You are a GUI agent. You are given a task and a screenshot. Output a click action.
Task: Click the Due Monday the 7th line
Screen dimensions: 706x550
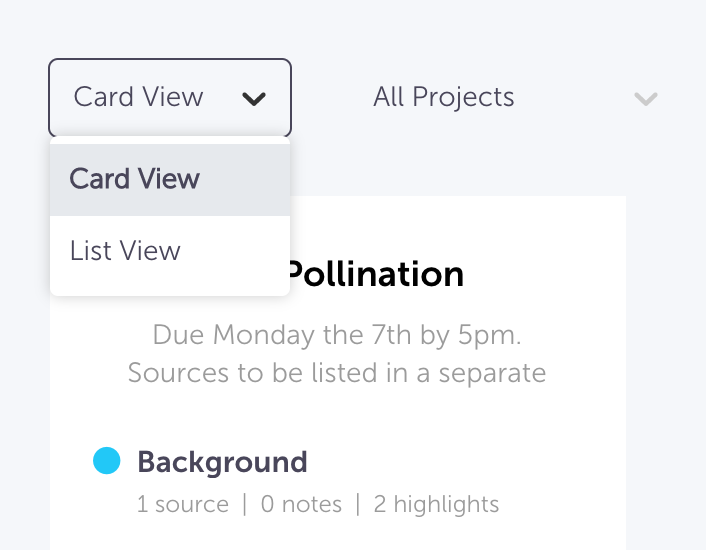click(337, 335)
